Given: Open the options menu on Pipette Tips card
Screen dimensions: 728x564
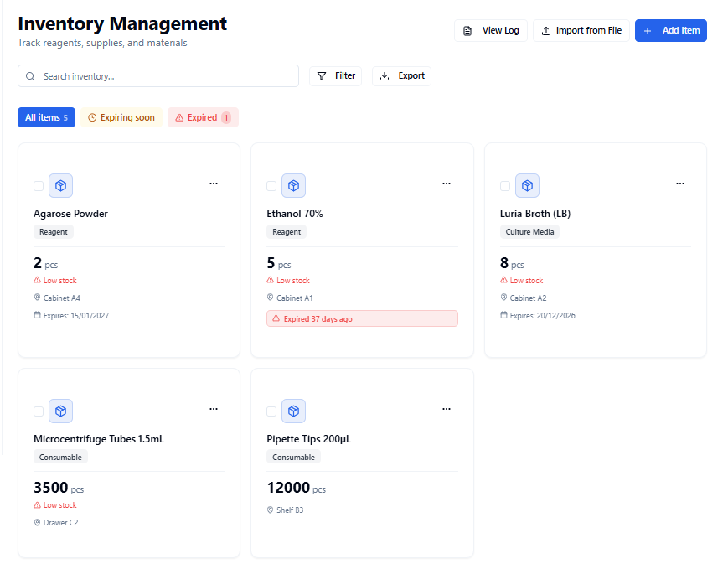Looking at the screenshot, I should pyautogui.click(x=447, y=409).
